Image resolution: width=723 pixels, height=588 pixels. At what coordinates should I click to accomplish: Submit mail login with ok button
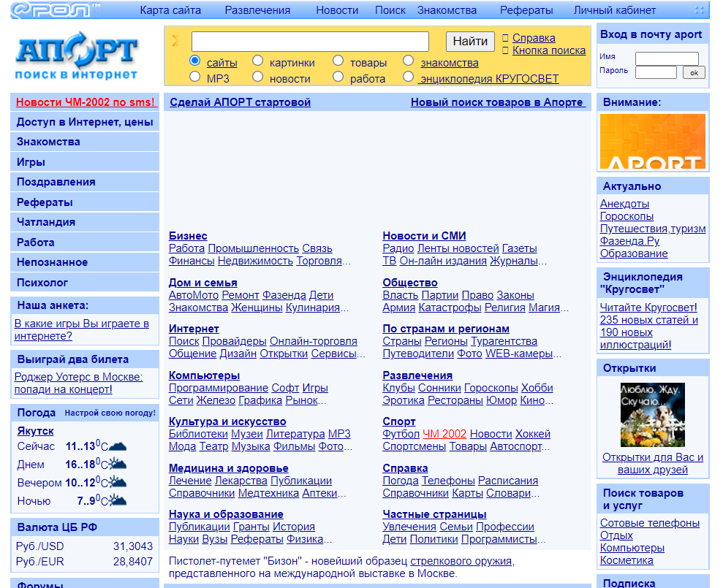[x=694, y=72]
